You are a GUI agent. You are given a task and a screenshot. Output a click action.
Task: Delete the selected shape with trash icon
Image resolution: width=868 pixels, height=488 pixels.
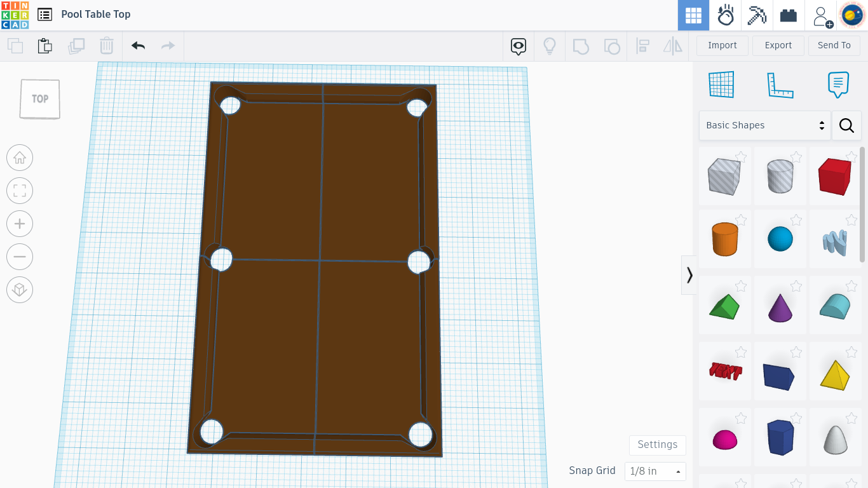[107, 46]
